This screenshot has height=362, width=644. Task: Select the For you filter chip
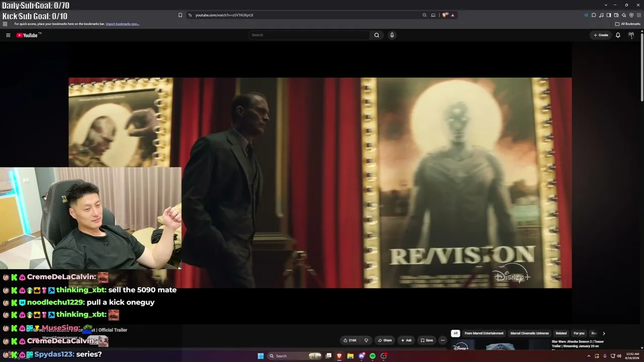(x=579, y=333)
